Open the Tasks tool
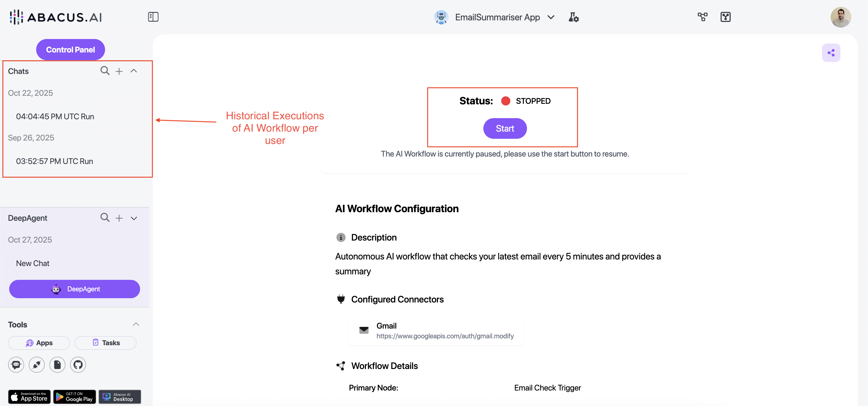 [105, 343]
